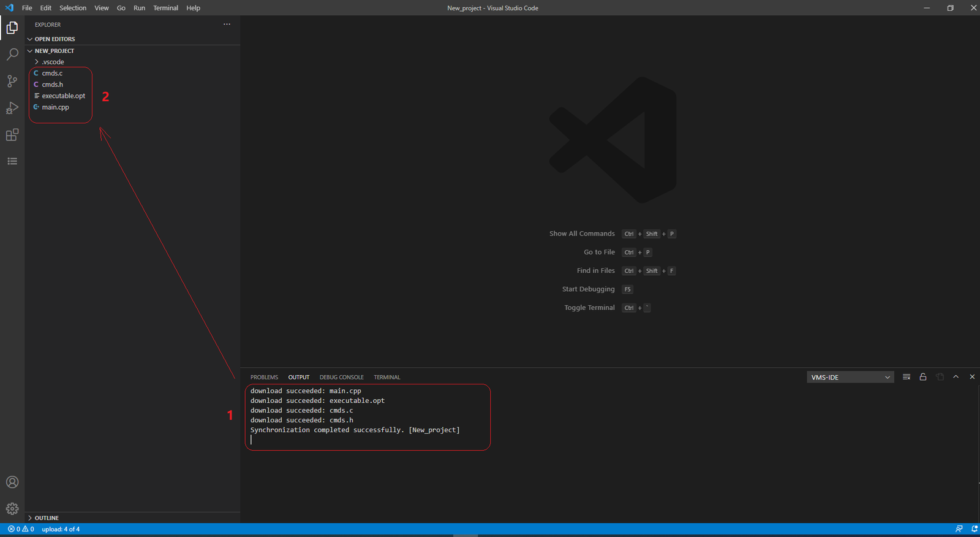Click the upload 4 of 4 status item
Screen dimensions: 980x537
[x=61, y=529]
